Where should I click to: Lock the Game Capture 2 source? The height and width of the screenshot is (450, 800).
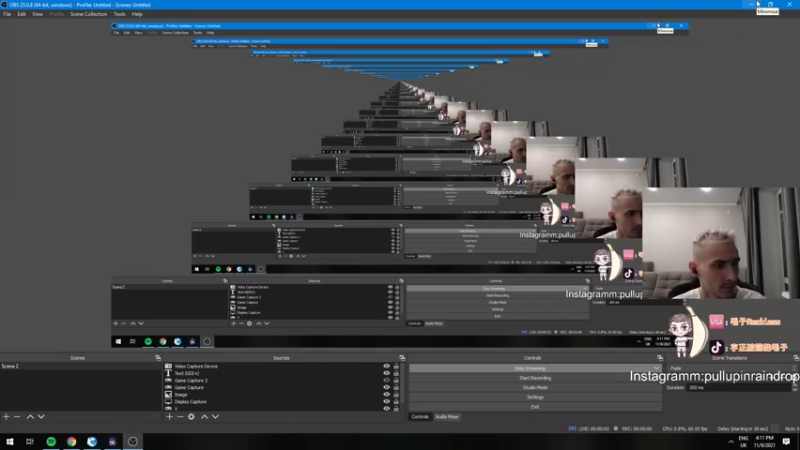[x=396, y=381]
